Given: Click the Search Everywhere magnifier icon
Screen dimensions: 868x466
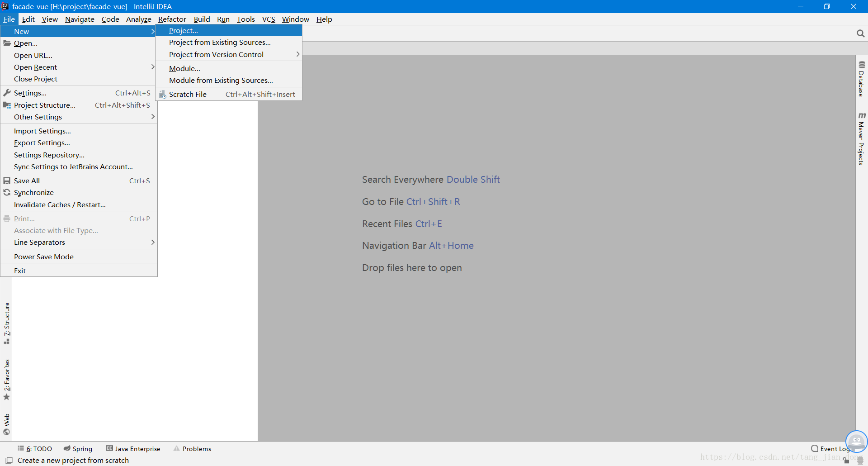Looking at the screenshot, I should coord(860,33).
